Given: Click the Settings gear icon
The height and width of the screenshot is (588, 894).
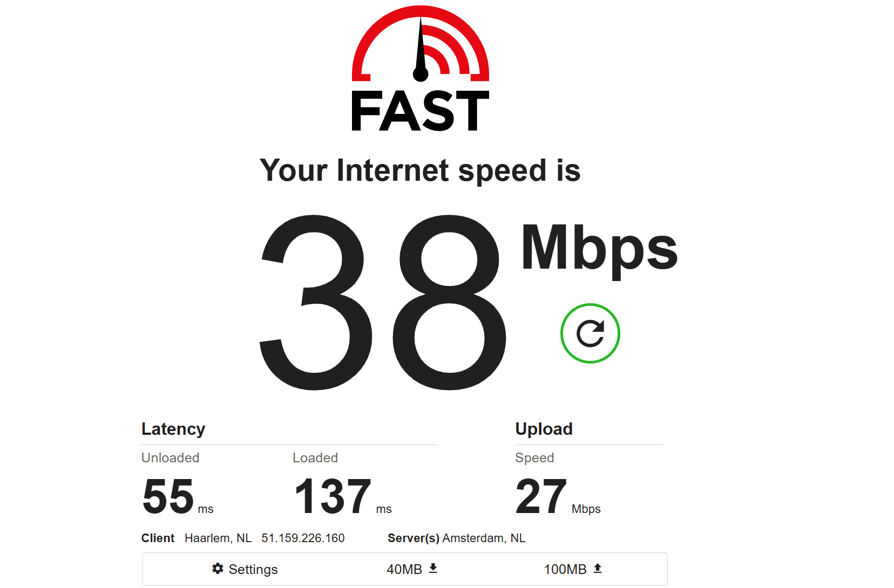Looking at the screenshot, I should [218, 569].
